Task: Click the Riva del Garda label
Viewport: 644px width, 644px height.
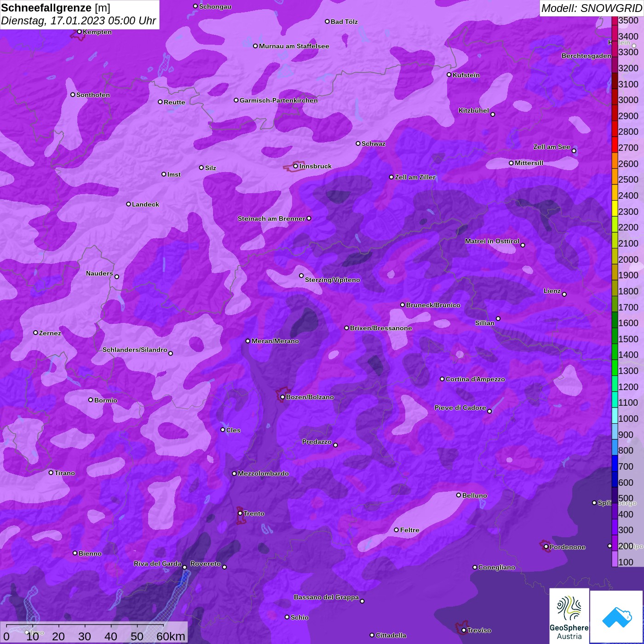Action: [157, 563]
